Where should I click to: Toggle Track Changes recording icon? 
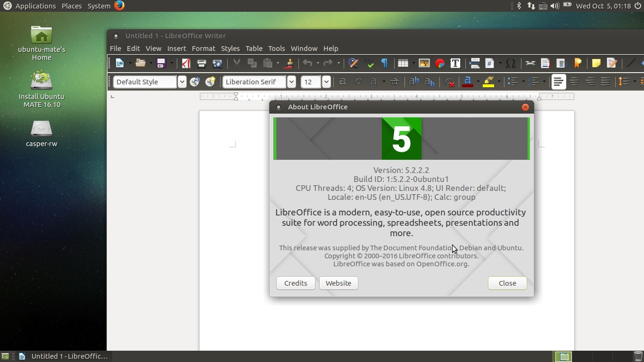(x=612, y=63)
